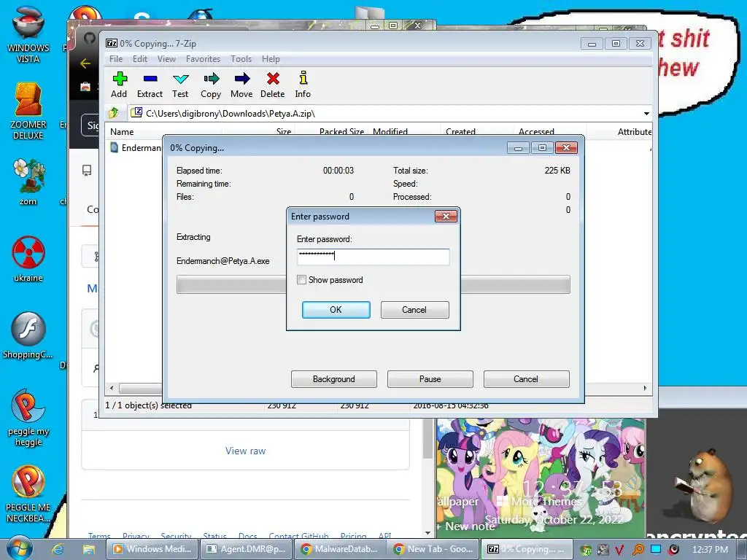This screenshot has width=747, height=560.
Task: Open the File menu in 7-Zip
Action: click(x=116, y=59)
